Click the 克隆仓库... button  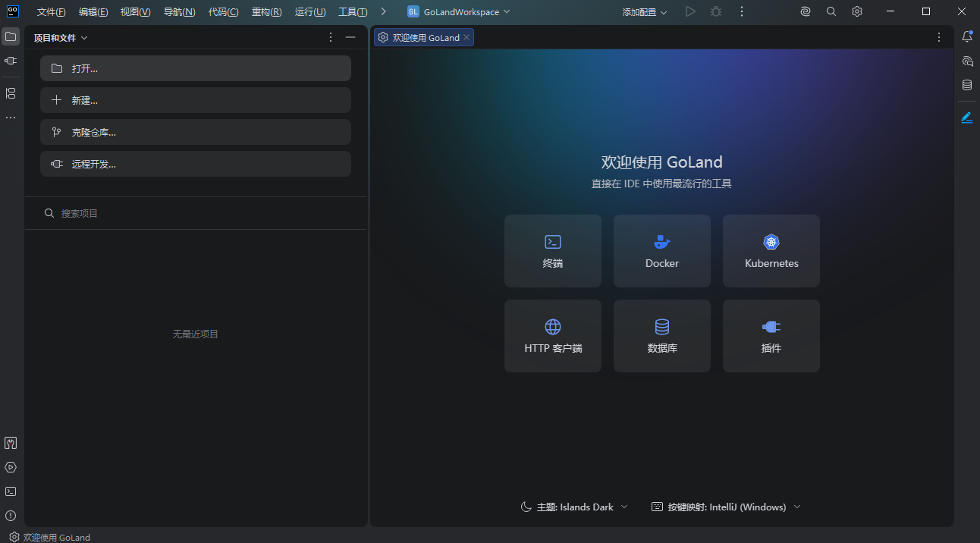pyautogui.click(x=196, y=132)
